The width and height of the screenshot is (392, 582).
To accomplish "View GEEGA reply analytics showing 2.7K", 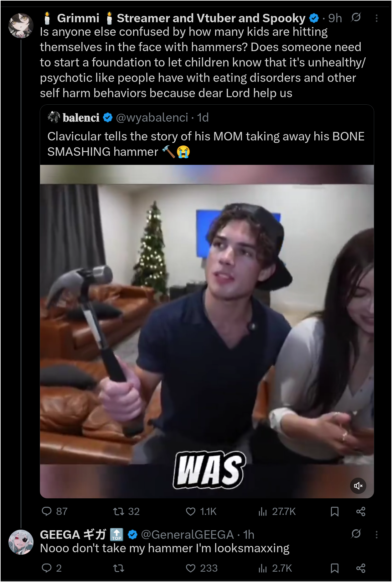I will tap(275, 568).
